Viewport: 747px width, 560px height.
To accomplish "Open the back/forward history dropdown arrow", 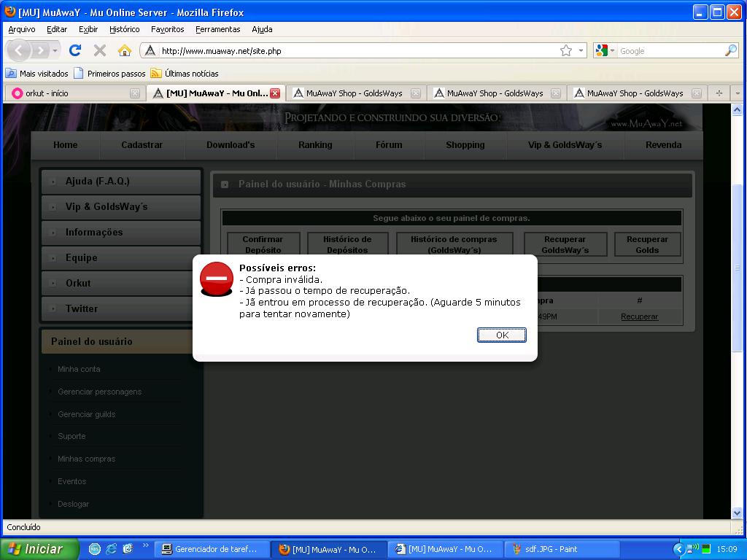I will point(55,50).
